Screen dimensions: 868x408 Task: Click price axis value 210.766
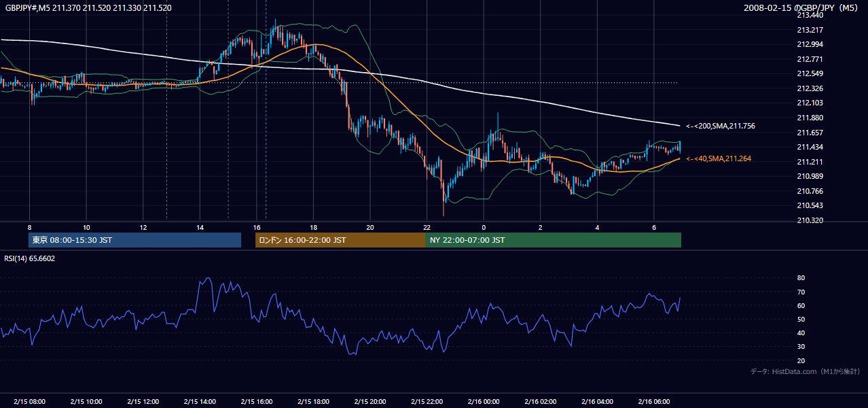tap(810, 191)
